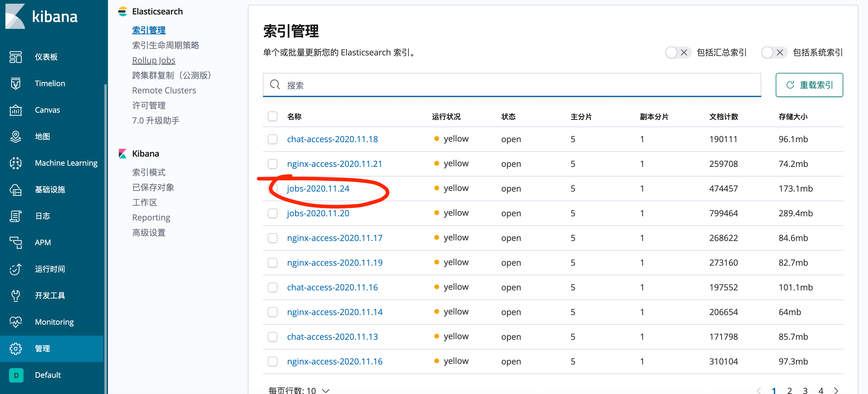This screenshot has height=394, width=868.
Task: Open the 仪表板 dashboard icon
Action: [x=15, y=57]
